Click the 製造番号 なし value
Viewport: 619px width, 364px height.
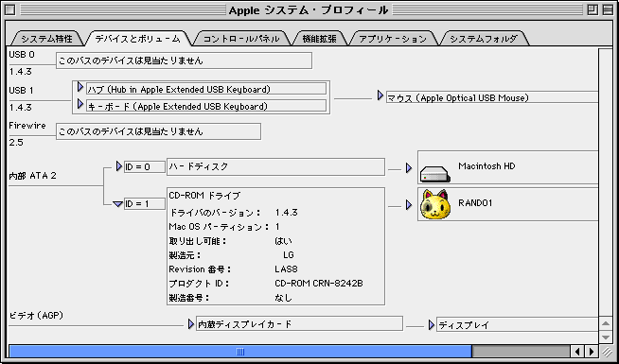pos(283,298)
